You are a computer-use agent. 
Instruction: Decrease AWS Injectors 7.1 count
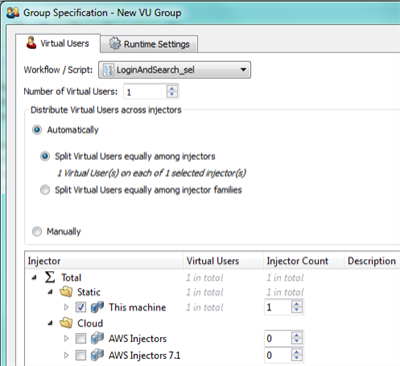pos(297,358)
